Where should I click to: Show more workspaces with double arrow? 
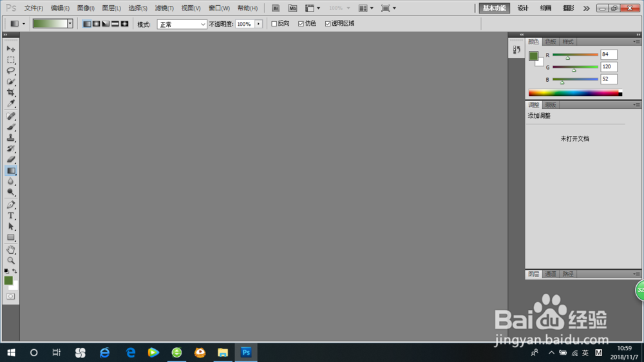[587, 8]
